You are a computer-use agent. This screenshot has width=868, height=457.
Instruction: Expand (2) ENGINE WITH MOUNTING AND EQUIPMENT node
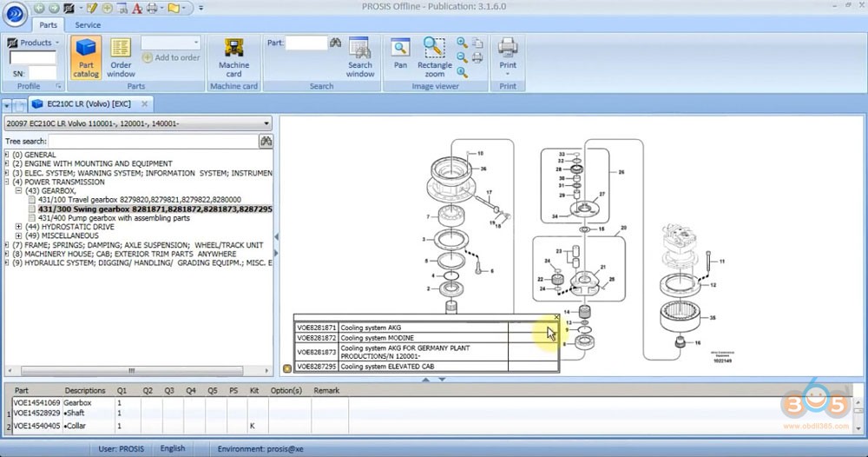click(7, 164)
